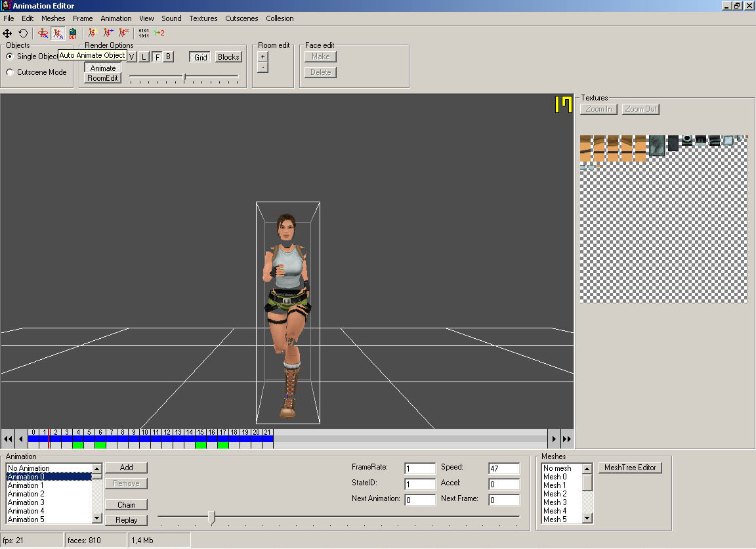Open the Meshes menu

coord(53,18)
